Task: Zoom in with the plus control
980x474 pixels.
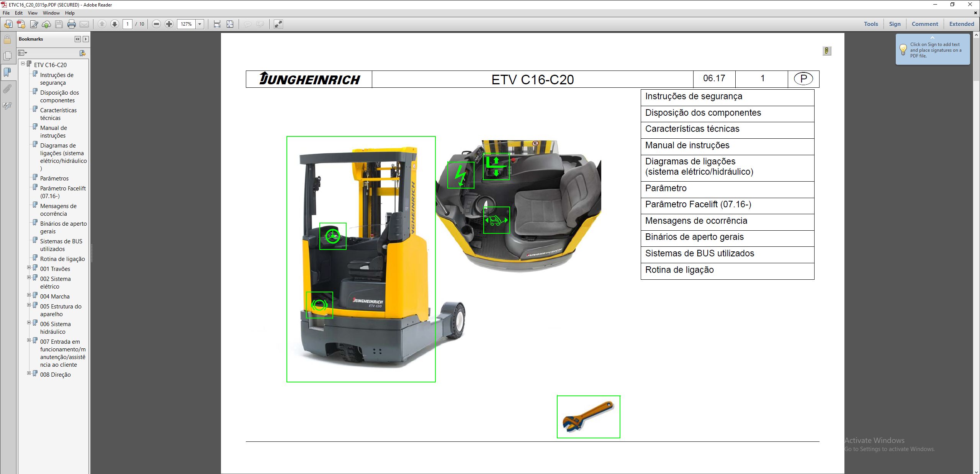Action: point(169,24)
